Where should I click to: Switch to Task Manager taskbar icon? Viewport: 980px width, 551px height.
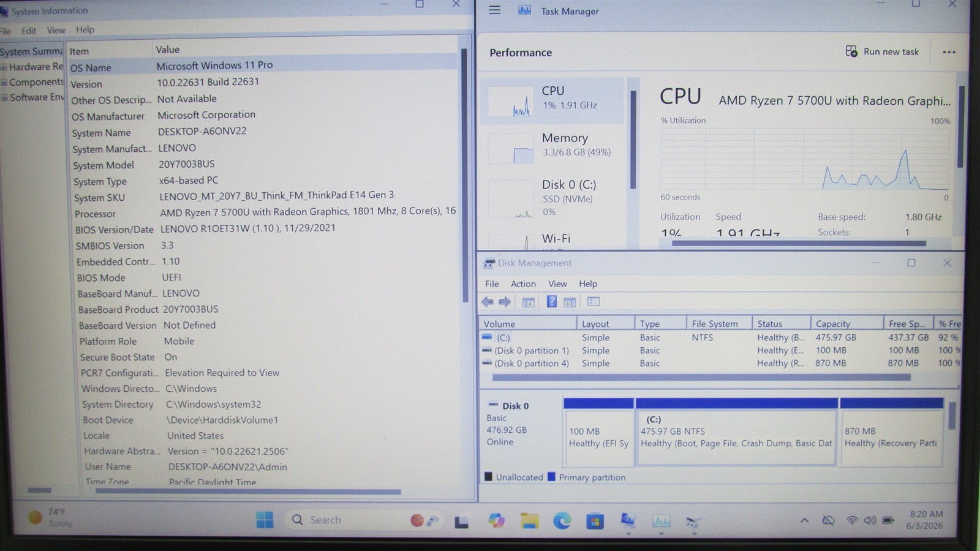click(661, 522)
